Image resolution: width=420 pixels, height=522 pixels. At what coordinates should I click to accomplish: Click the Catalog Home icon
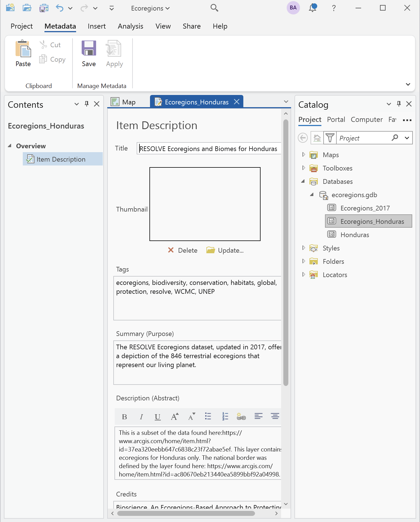click(317, 138)
